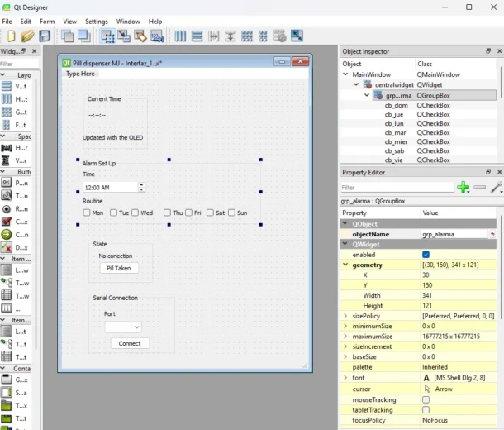Collapse the Layouts category in Widget Box
Image resolution: width=504 pixels, height=430 pixels.
pyautogui.click(x=3, y=74)
